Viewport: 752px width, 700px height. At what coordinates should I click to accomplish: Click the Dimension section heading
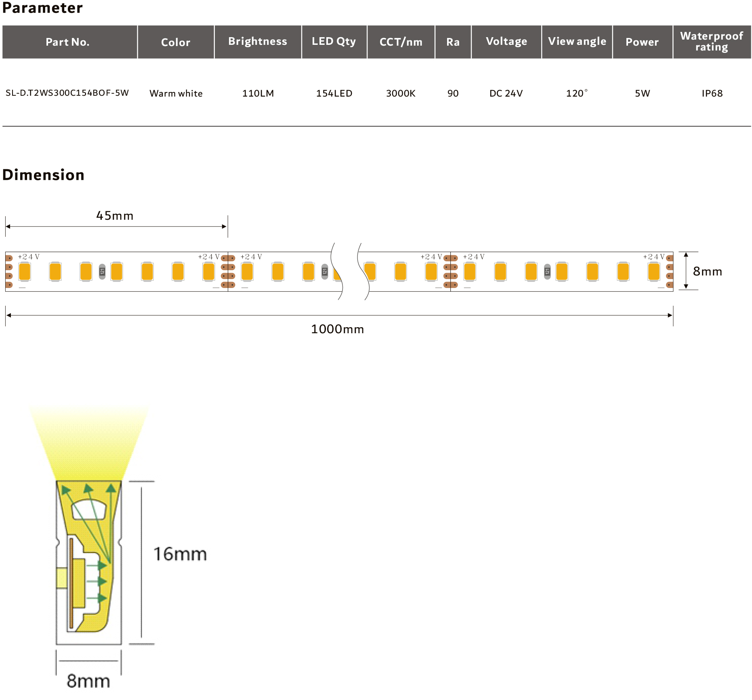click(x=43, y=175)
